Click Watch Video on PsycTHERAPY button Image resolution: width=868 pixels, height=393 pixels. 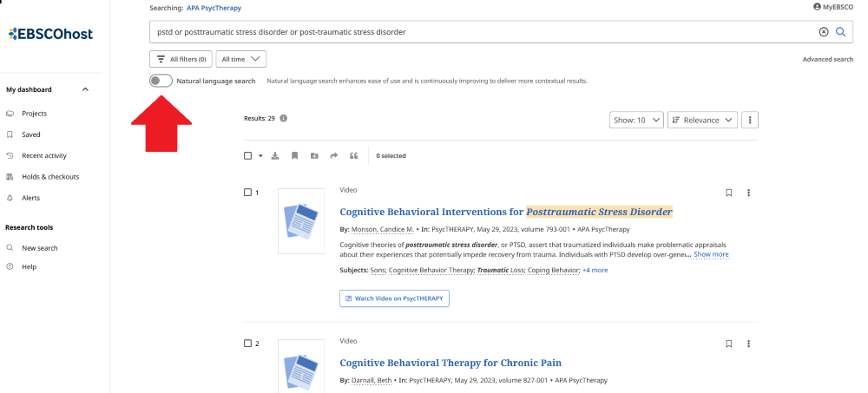coord(394,298)
